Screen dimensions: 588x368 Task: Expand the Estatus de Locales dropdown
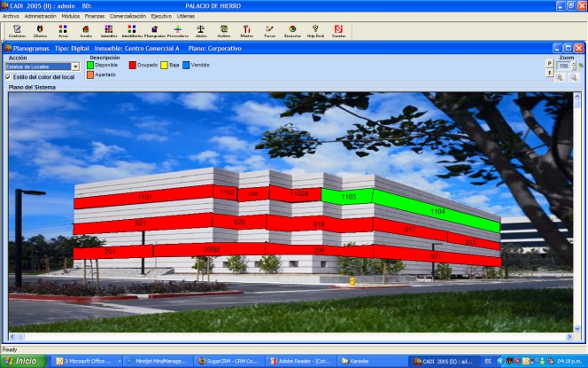click(75, 67)
